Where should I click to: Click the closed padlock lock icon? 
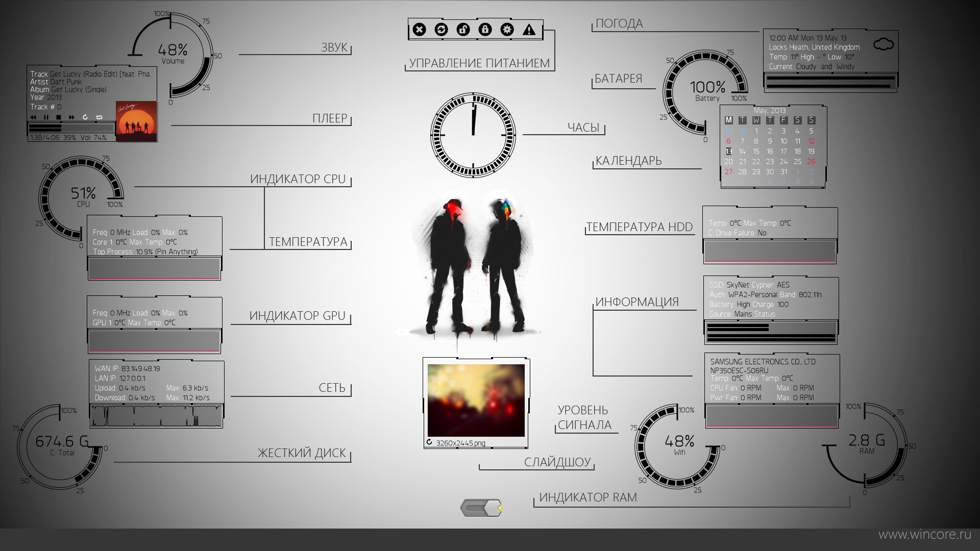[x=485, y=30]
